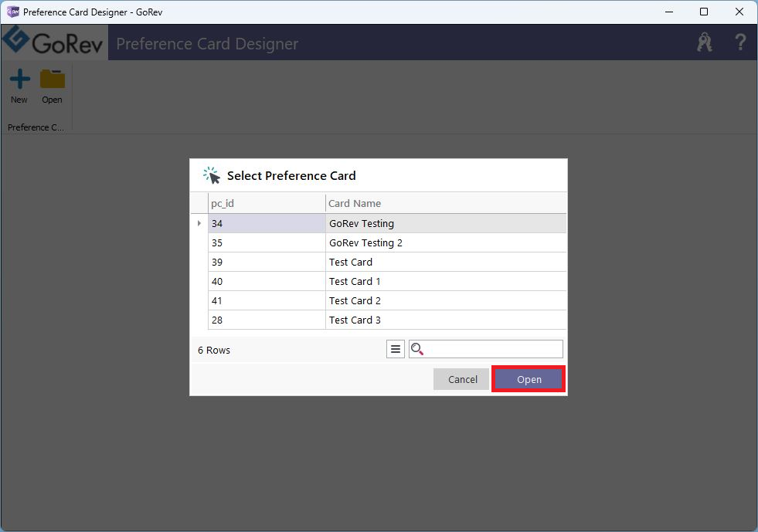Click the row indicator arrow for row 34

199,223
